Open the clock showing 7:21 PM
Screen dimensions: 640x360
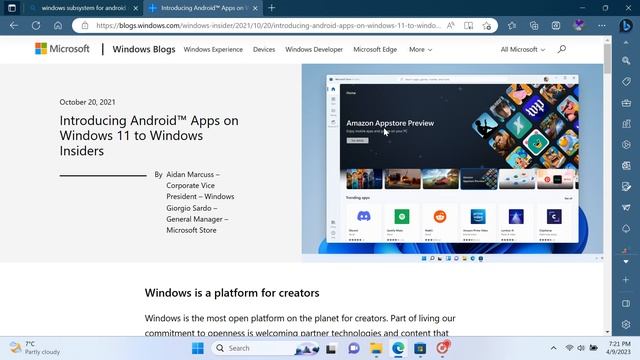[619, 348]
